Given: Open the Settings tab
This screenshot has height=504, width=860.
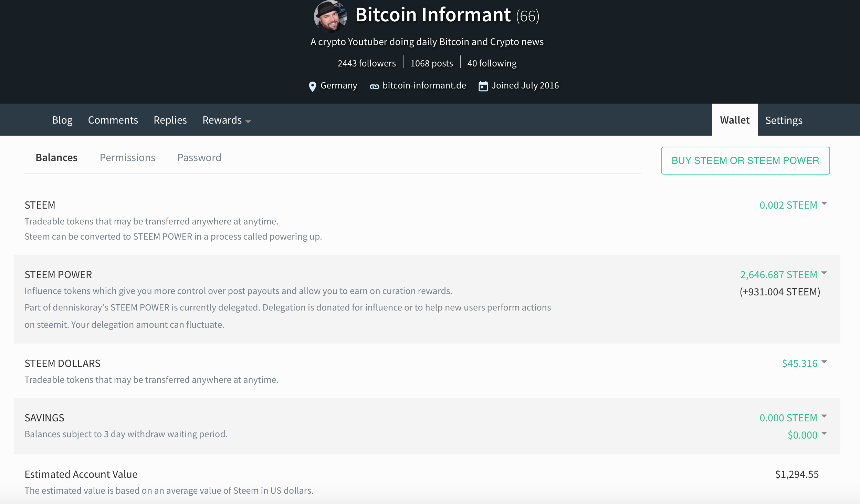Looking at the screenshot, I should point(784,120).
